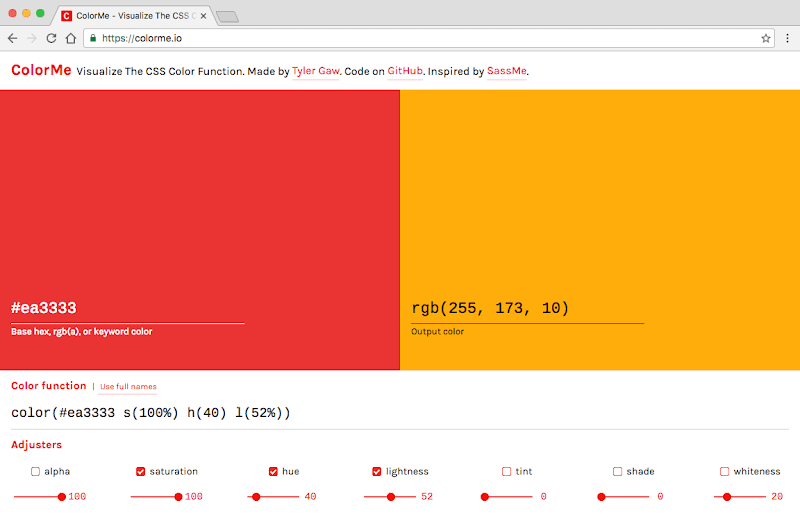The height and width of the screenshot is (526, 800).
Task: Go back using the browser back arrow
Action: (x=13, y=38)
